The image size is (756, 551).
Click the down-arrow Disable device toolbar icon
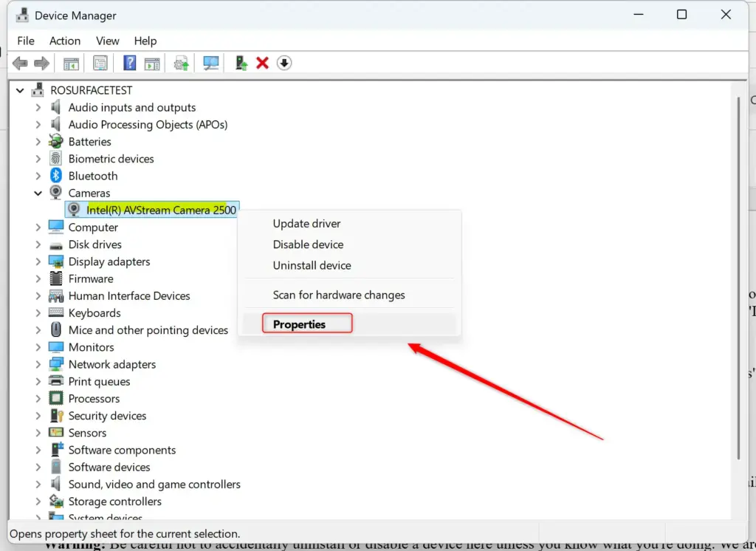coord(284,64)
